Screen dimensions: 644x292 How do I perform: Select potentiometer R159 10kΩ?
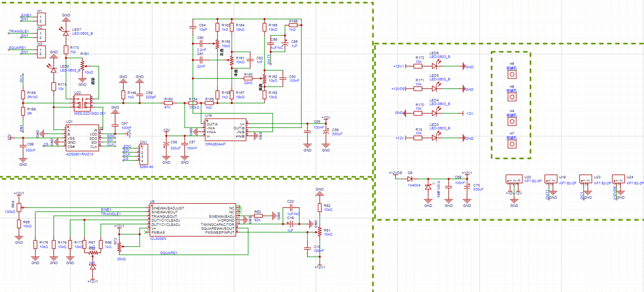tap(217, 44)
